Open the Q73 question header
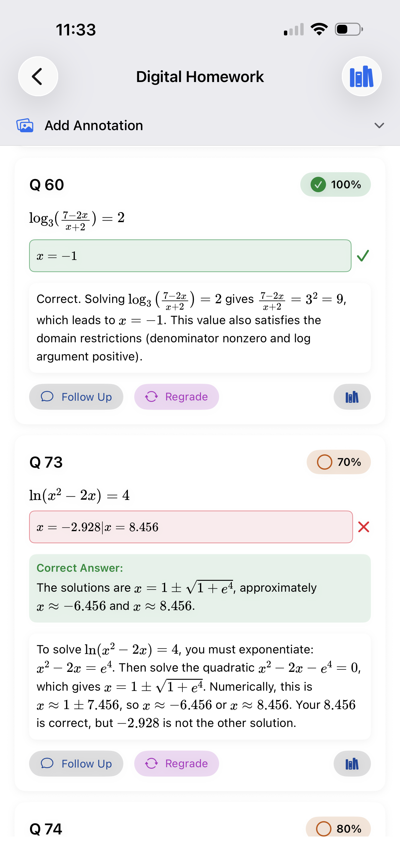 point(46,462)
